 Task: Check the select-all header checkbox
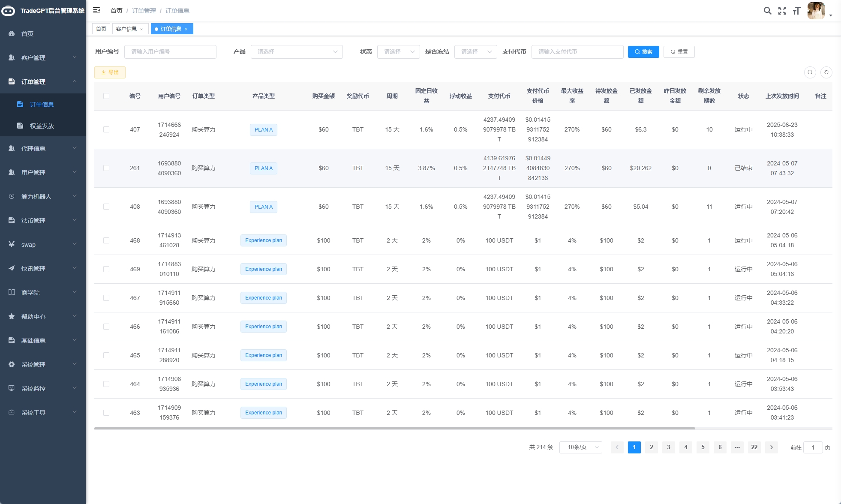106,96
